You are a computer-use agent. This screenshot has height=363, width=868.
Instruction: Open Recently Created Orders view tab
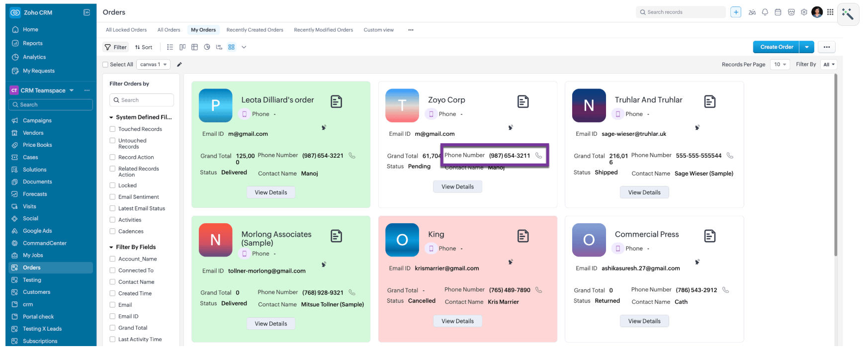pos(255,30)
